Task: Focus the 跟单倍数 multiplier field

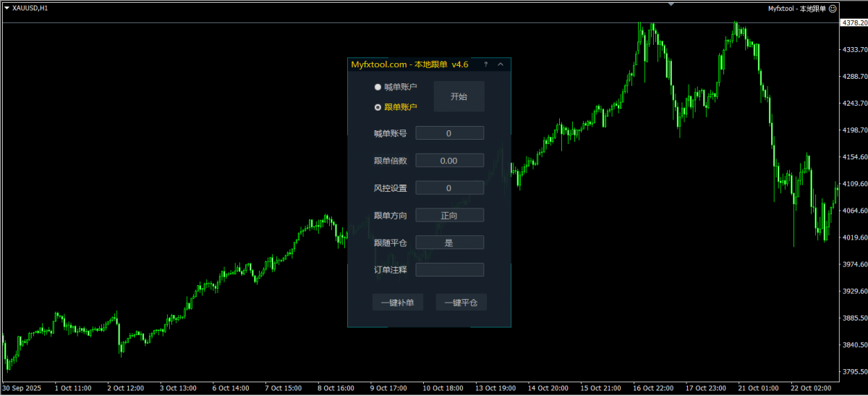Action: tap(449, 161)
